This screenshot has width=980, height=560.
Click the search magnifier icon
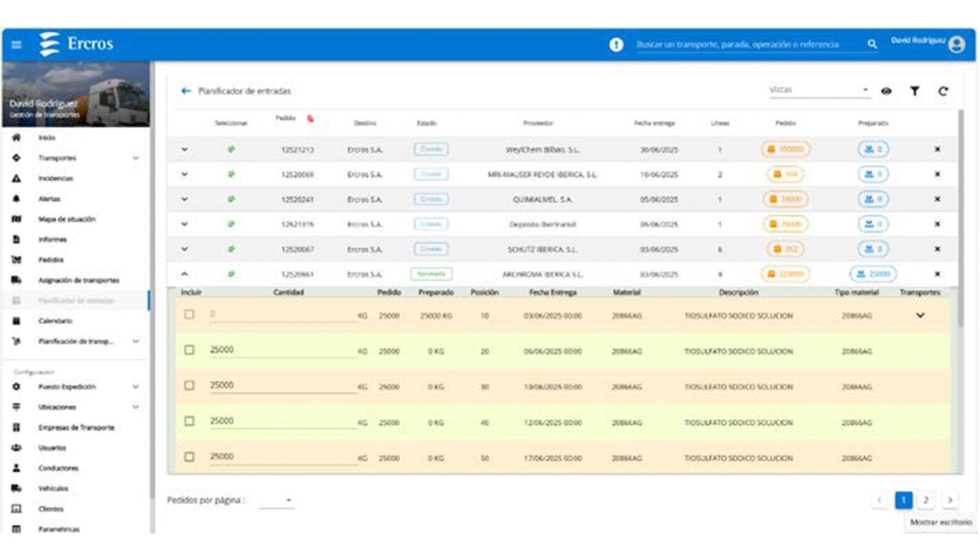(872, 45)
